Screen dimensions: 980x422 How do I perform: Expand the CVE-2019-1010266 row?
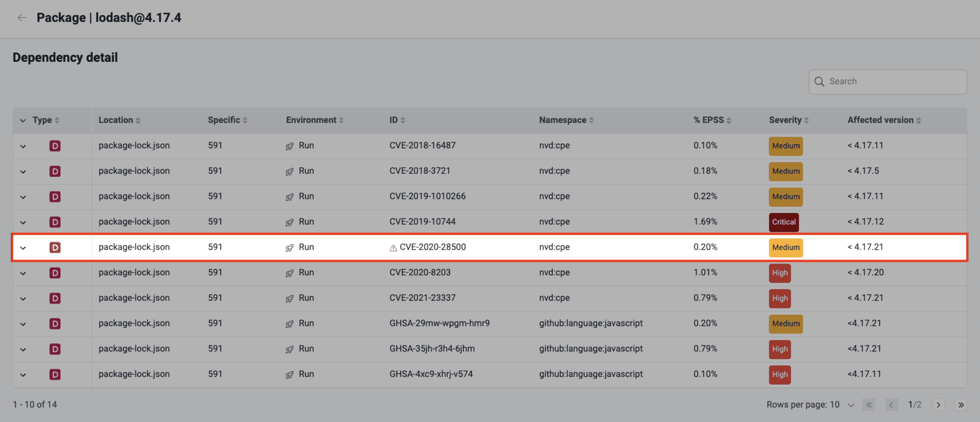(23, 197)
